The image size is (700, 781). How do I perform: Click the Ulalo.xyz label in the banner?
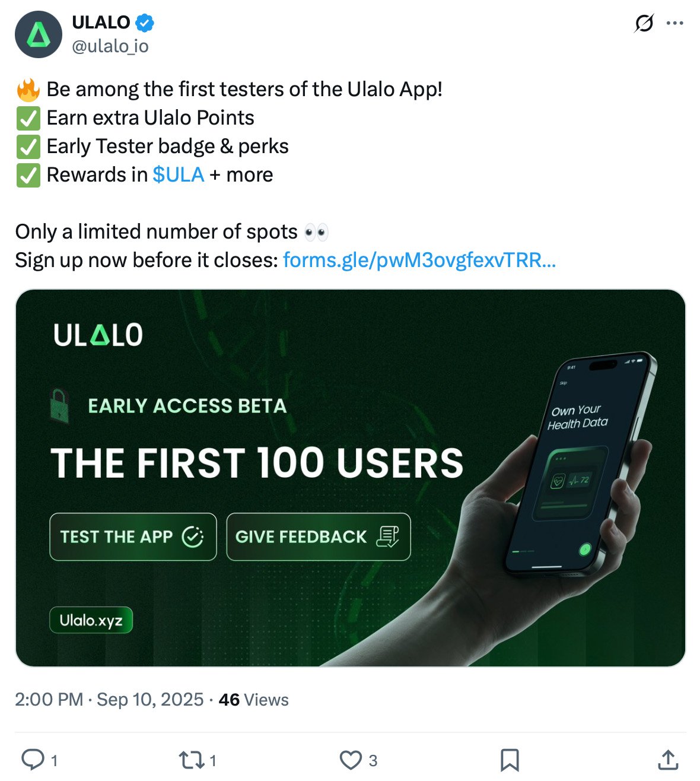[x=91, y=620]
